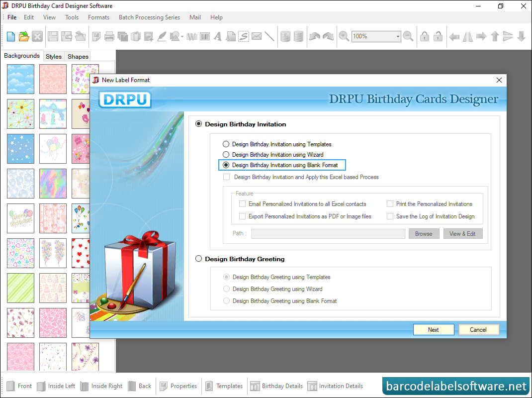This screenshot has height=398, width=532.
Task: Pick the Happy Birthday text background thumbnail
Action: (21, 218)
